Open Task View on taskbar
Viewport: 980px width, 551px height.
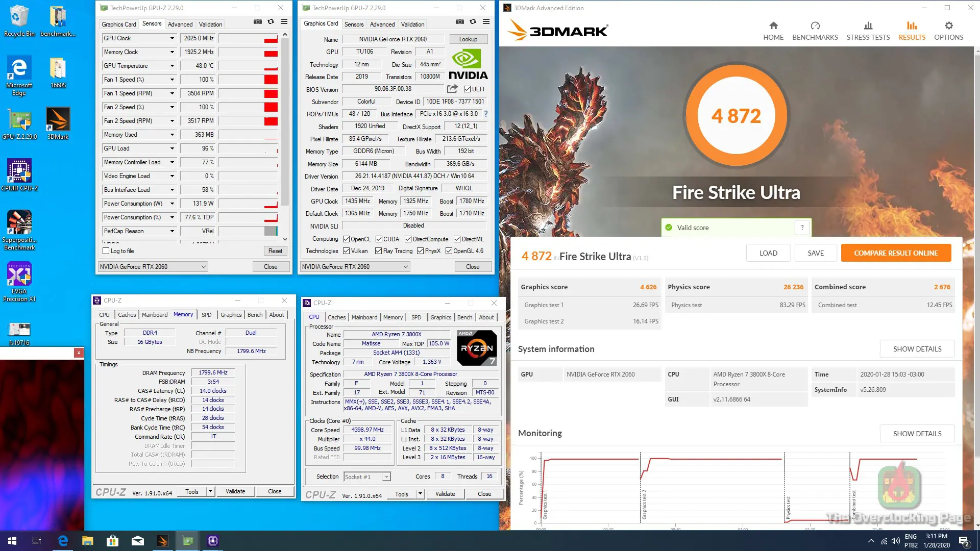click(x=37, y=541)
